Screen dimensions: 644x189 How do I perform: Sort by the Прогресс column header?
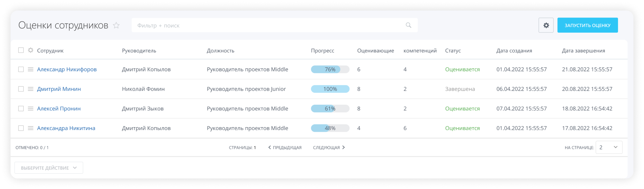322,51
